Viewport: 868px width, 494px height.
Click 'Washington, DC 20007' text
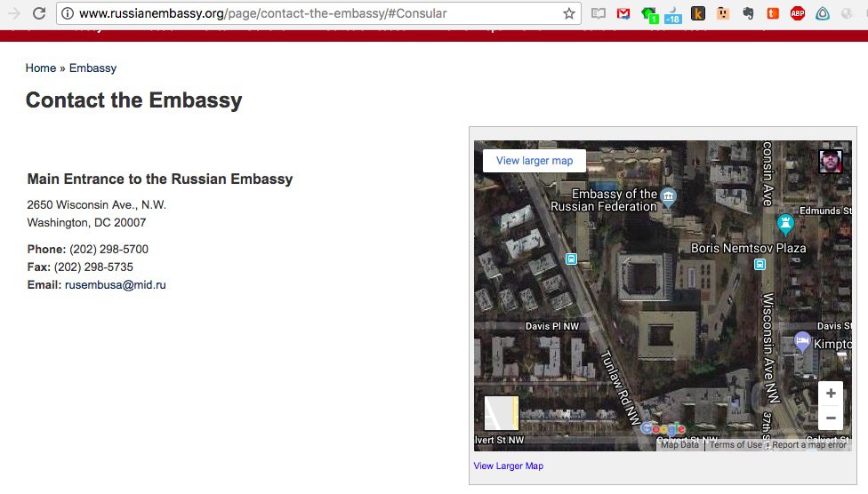[x=86, y=222]
